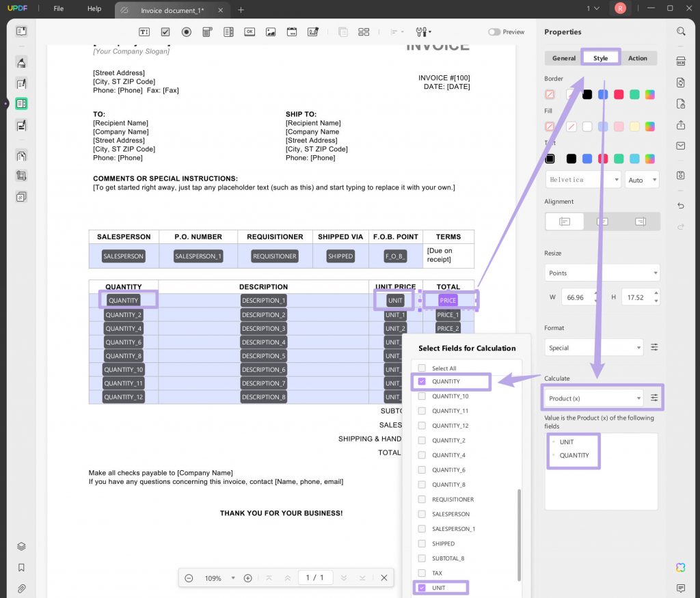Select the Date field tool
Image resolution: width=700 pixels, height=598 pixels.
tap(292, 31)
